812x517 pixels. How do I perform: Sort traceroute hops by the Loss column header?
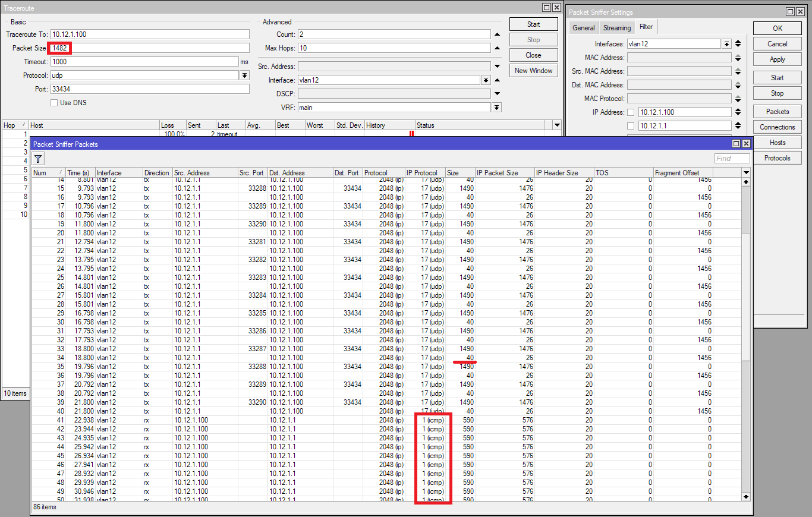tap(173, 125)
